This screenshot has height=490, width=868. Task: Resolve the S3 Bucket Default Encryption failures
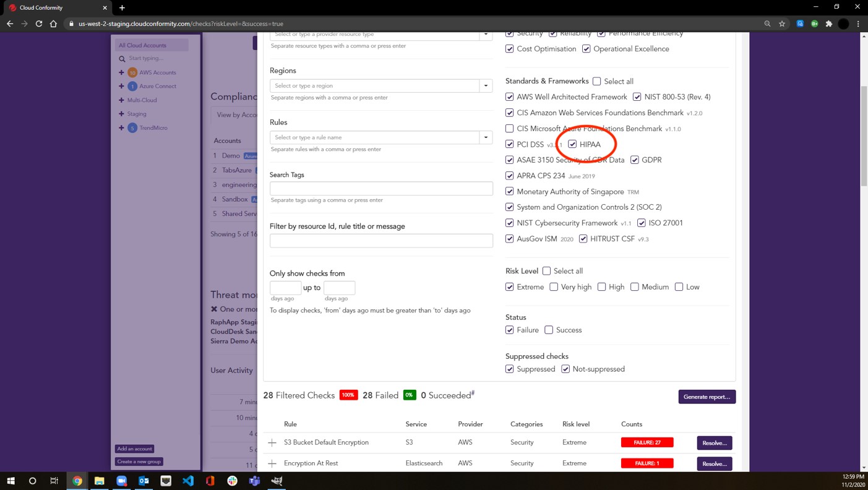[715, 443]
